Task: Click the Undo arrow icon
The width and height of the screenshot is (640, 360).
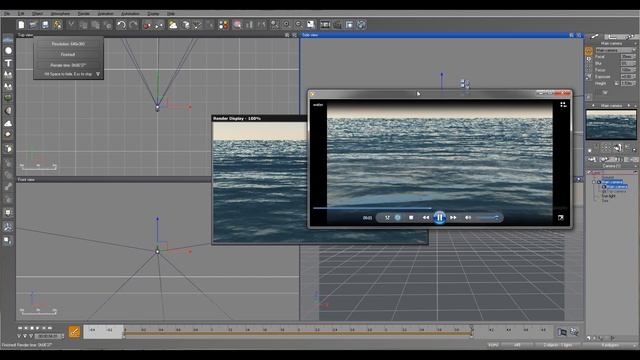Action: [121, 25]
